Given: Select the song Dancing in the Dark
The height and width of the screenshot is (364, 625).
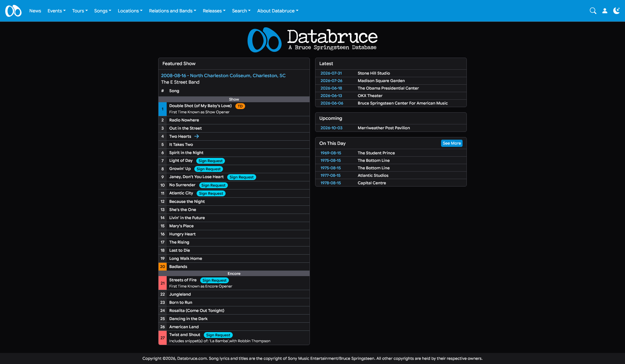Looking at the screenshot, I should (x=188, y=319).
